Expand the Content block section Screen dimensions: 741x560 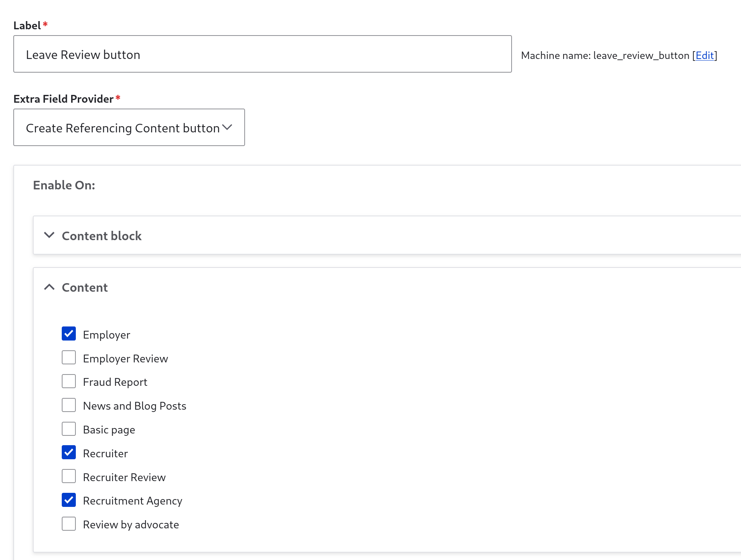tap(387, 235)
